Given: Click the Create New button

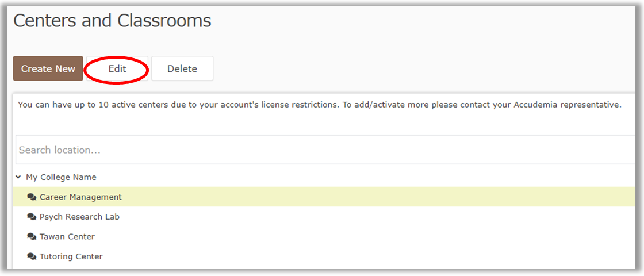Looking at the screenshot, I should [x=48, y=68].
